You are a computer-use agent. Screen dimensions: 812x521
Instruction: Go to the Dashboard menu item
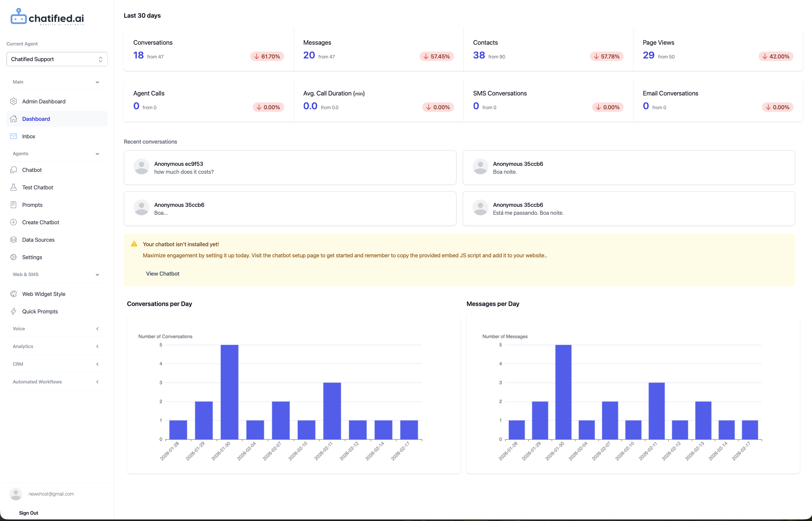(36, 119)
